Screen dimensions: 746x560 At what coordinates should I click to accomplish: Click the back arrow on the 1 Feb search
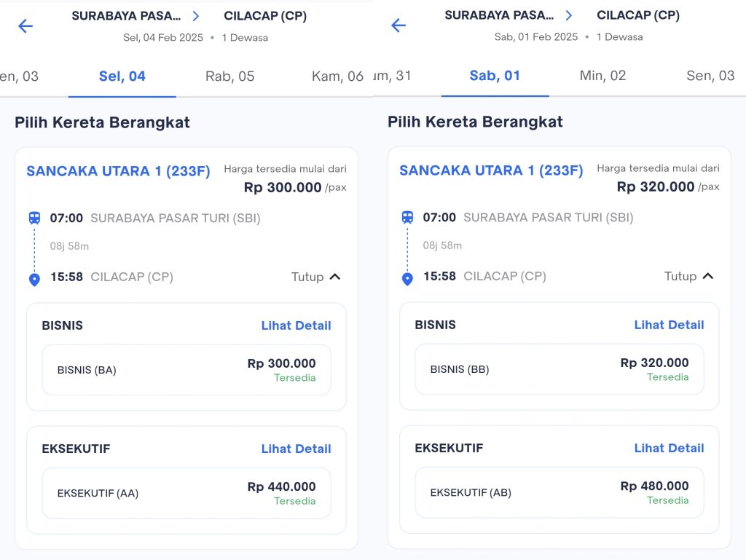pyautogui.click(x=398, y=26)
